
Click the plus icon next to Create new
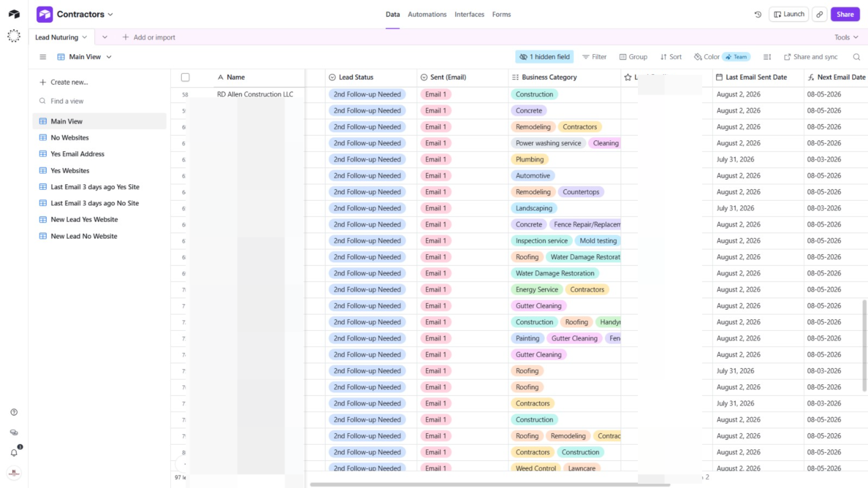click(43, 82)
